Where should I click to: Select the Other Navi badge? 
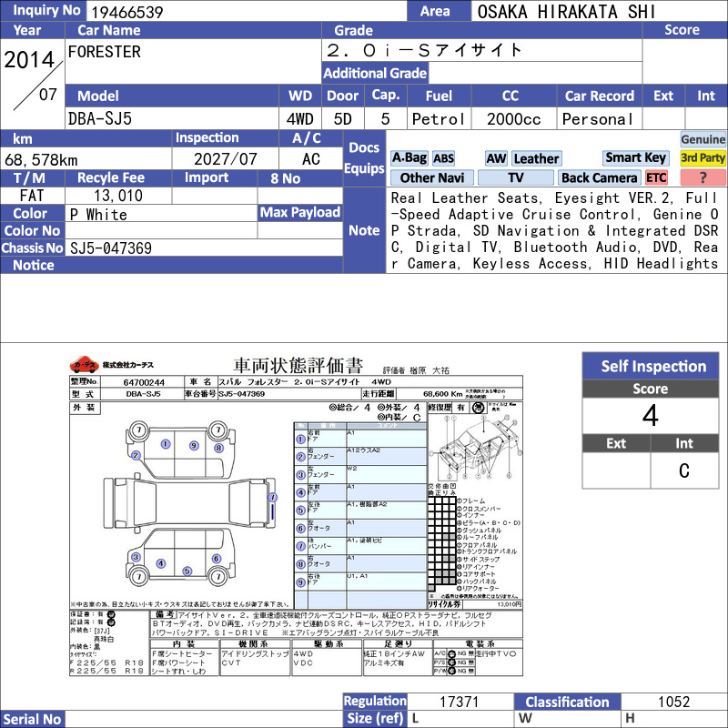click(x=431, y=177)
